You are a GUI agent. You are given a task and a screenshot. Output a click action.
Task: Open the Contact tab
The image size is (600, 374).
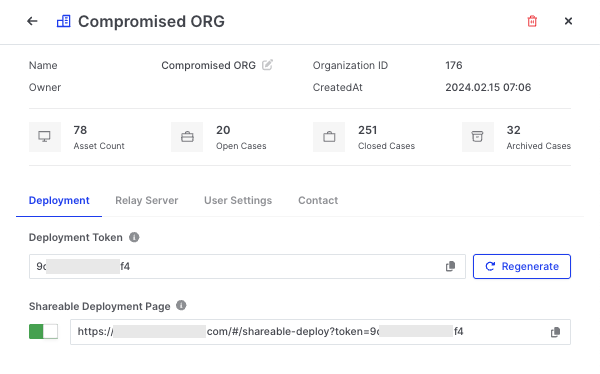pyautogui.click(x=318, y=201)
